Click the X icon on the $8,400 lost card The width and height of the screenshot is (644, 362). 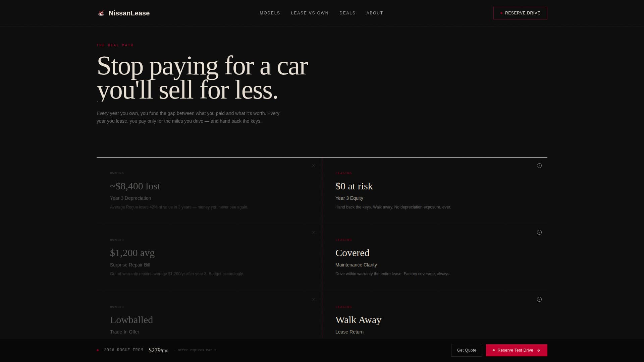314,166
